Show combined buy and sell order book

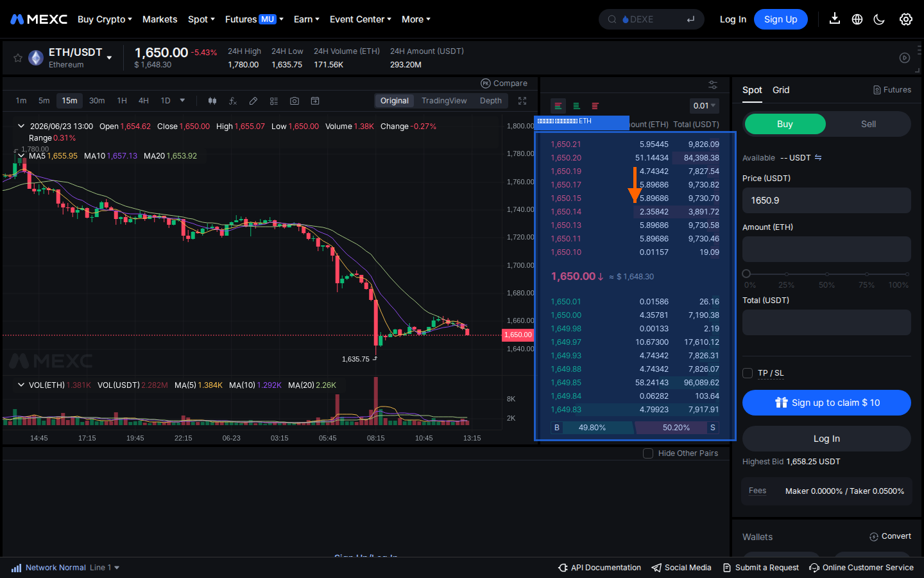point(558,106)
